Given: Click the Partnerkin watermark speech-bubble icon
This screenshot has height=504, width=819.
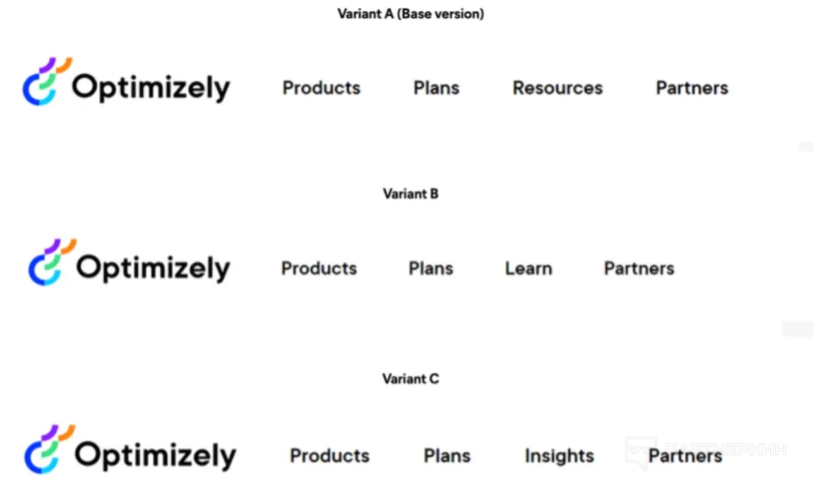Looking at the screenshot, I should (x=640, y=452).
